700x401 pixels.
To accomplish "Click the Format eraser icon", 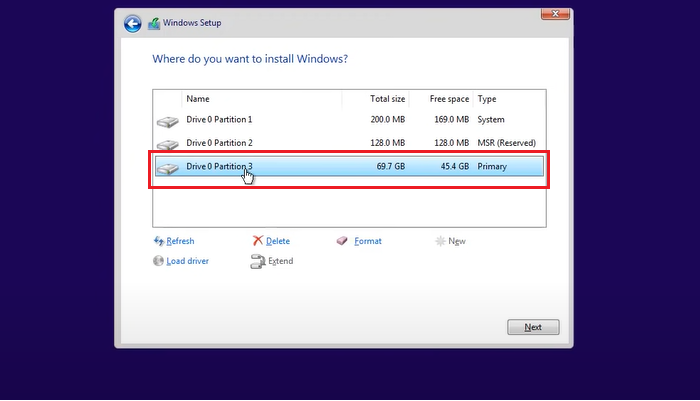I will pyautogui.click(x=343, y=241).
